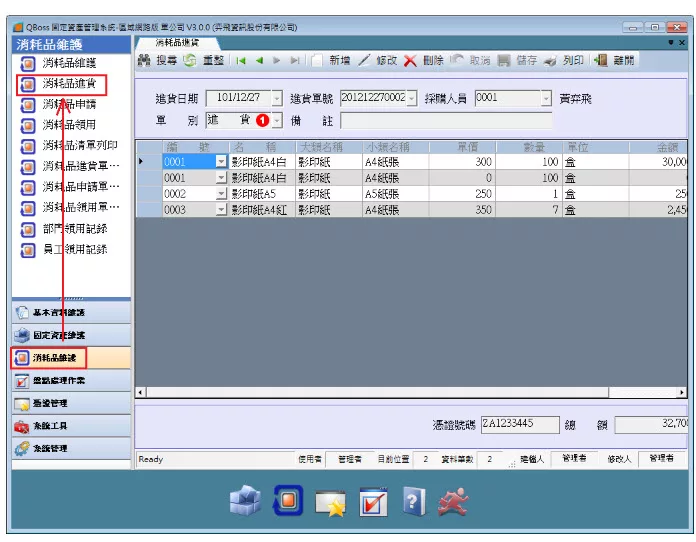Click the running figure icon in bottom dock

click(x=457, y=501)
